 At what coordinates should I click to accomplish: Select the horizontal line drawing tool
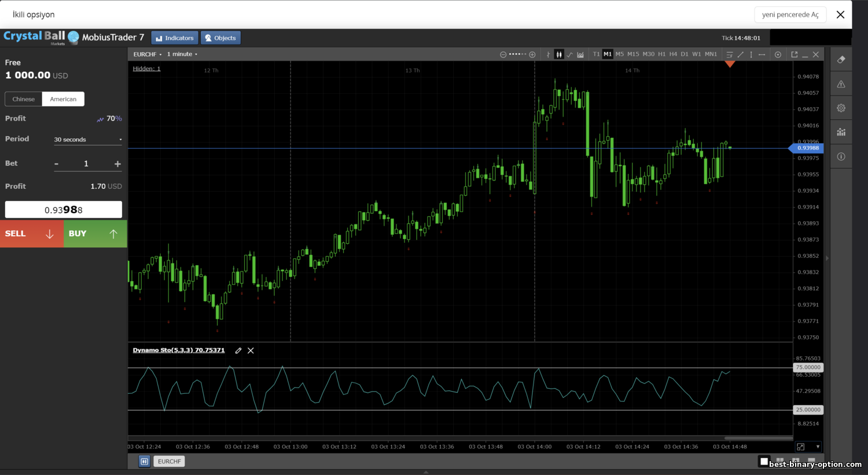(762, 54)
